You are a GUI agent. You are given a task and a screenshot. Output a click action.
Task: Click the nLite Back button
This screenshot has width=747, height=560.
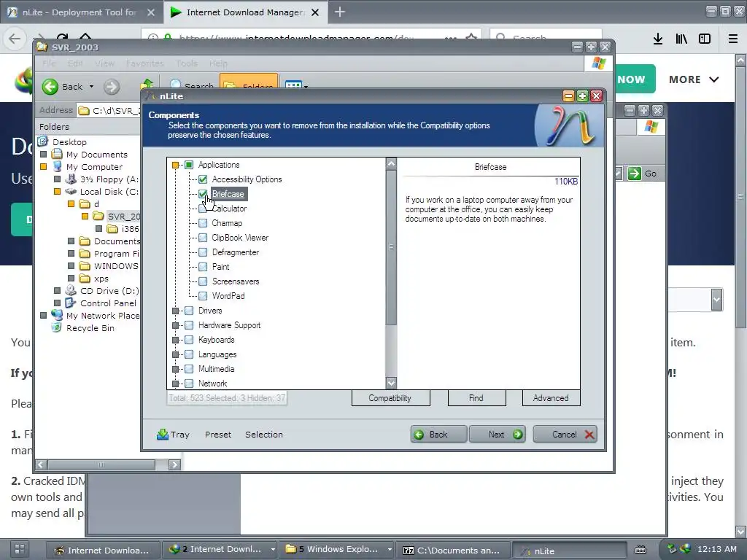pyautogui.click(x=438, y=435)
